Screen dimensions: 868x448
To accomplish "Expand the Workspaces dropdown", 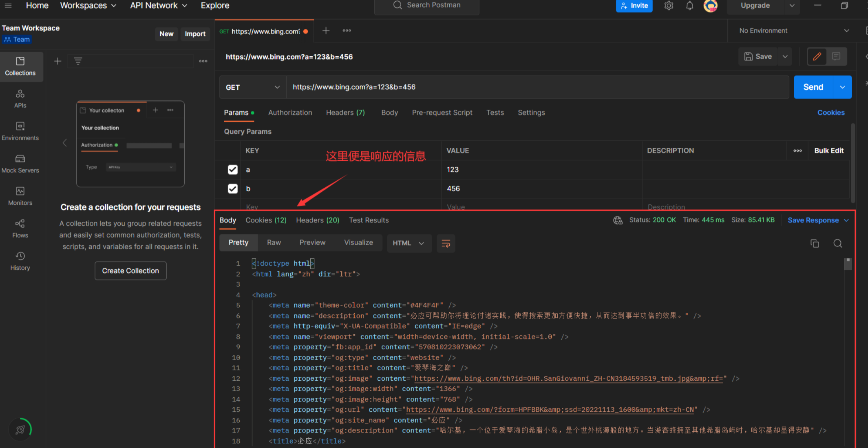I will pyautogui.click(x=88, y=5).
